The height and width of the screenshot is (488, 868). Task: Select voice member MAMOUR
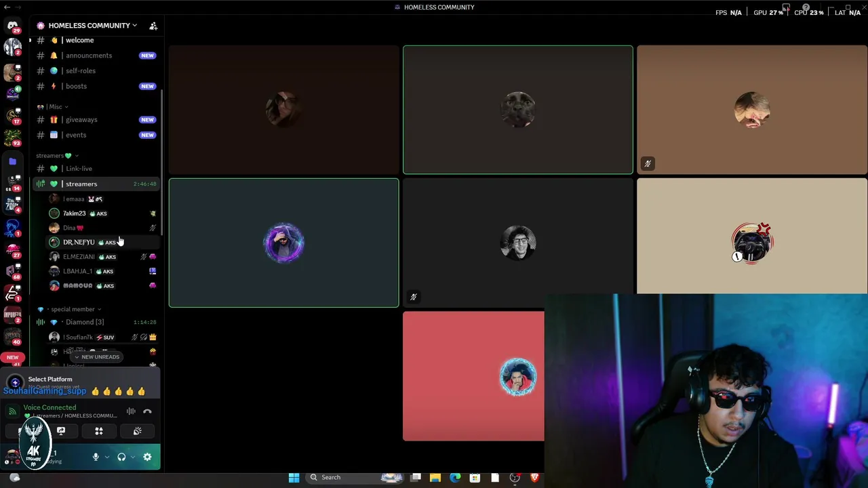pyautogui.click(x=103, y=285)
